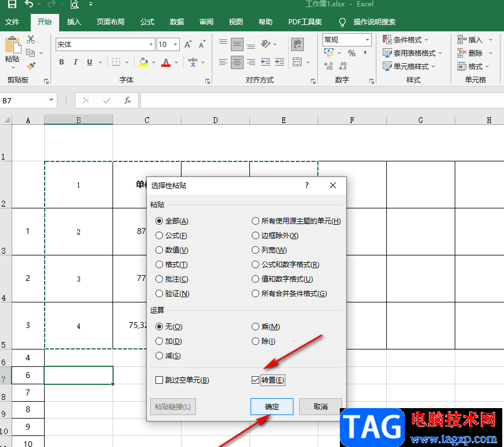The width and height of the screenshot is (504, 447).
Task: Open Print Preview quick access icon
Action: [x=75, y=4]
